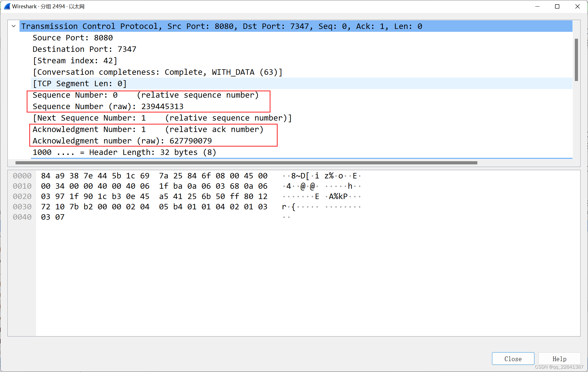Click hex byte 7b b2 in row 0030
This screenshot has width=588, height=372.
click(x=81, y=207)
